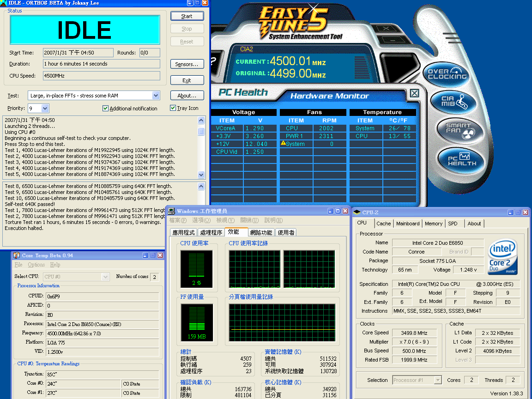
Task: Open the ORTHOS Test type dropdown
Action: [x=156, y=95]
